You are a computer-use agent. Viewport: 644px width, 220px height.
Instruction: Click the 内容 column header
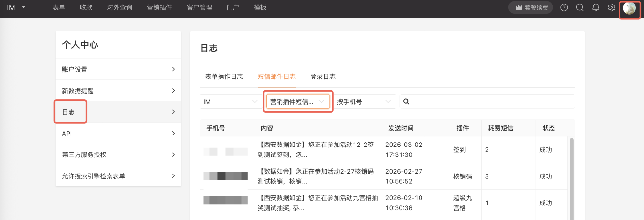click(x=267, y=128)
